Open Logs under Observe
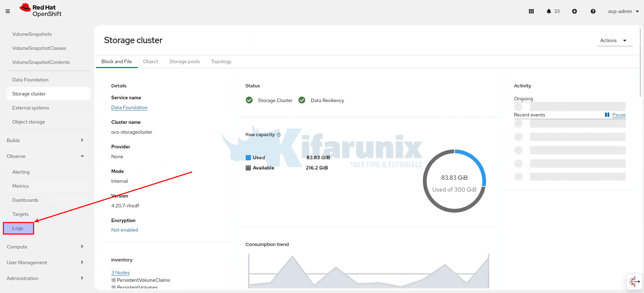Screen dimensions: 644x293 (18, 228)
